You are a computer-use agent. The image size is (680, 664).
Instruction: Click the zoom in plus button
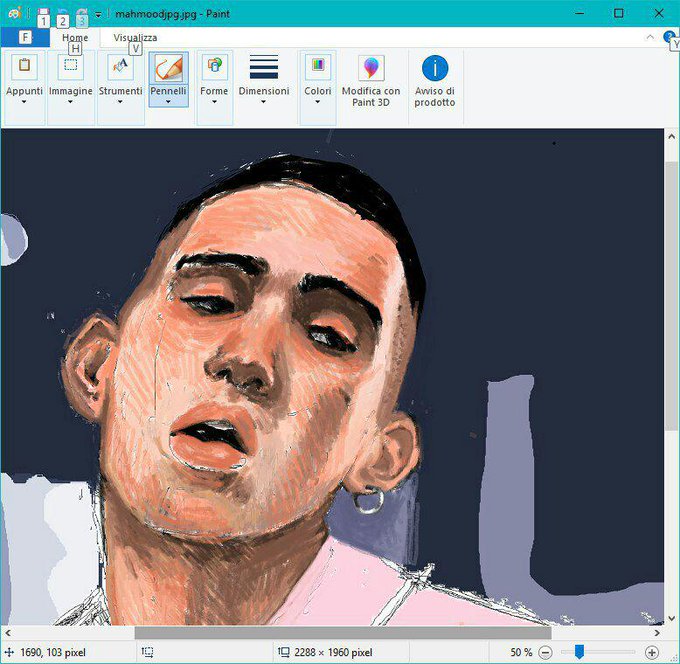(651, 652)
